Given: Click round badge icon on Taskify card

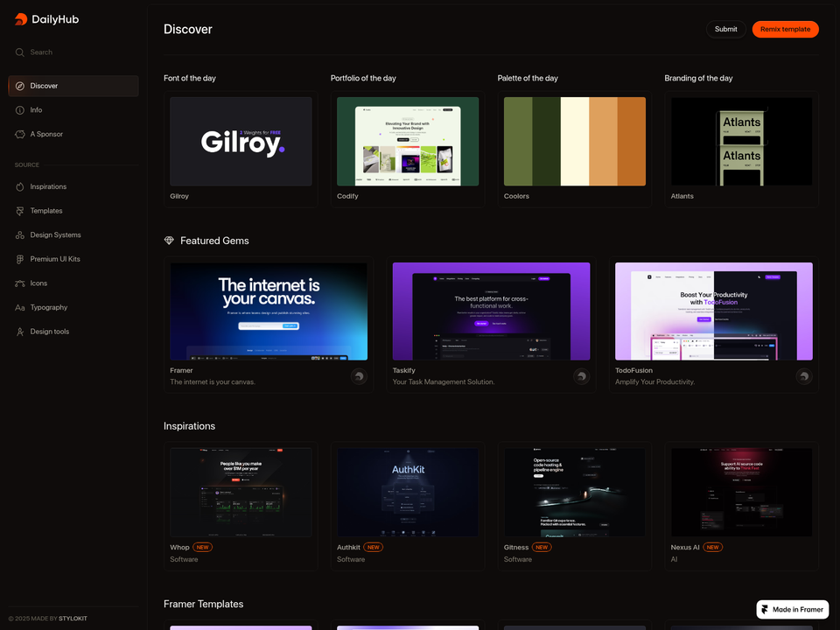Looking at the screenshot, I should tap(581, 376).
